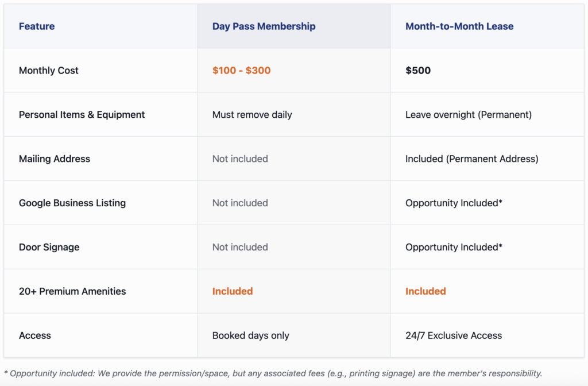
Task: Click Opportunity Included* in Google Business row
Action: [454, 203]
